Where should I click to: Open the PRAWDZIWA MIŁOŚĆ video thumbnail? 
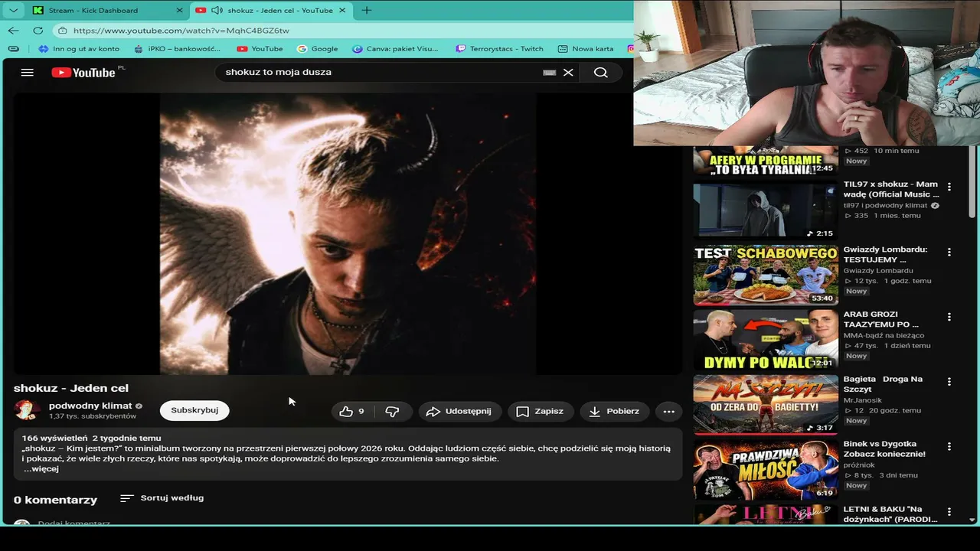(x=766, y=469)
